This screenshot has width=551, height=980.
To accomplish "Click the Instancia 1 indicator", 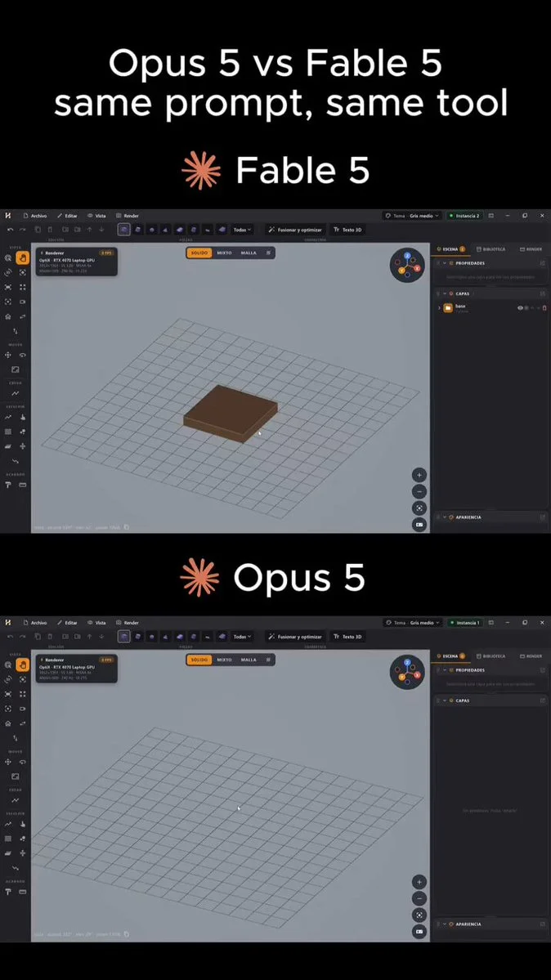I will (x=464, y=623).
